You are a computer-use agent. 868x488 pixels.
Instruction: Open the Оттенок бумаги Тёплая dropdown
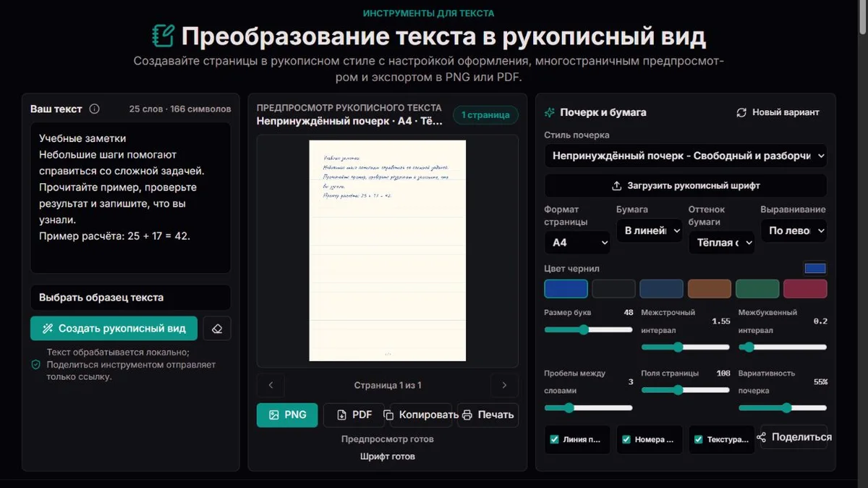[x=721, y=243]
